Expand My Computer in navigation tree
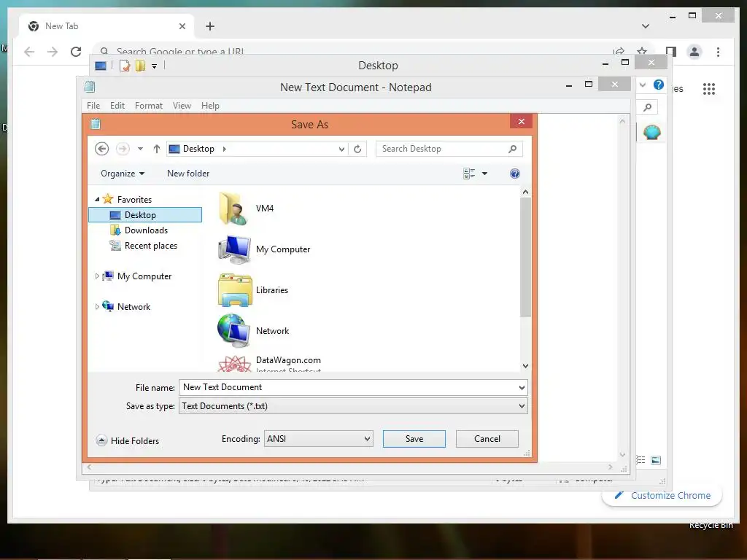Screen dimensions: 747x560 (97, 276)
